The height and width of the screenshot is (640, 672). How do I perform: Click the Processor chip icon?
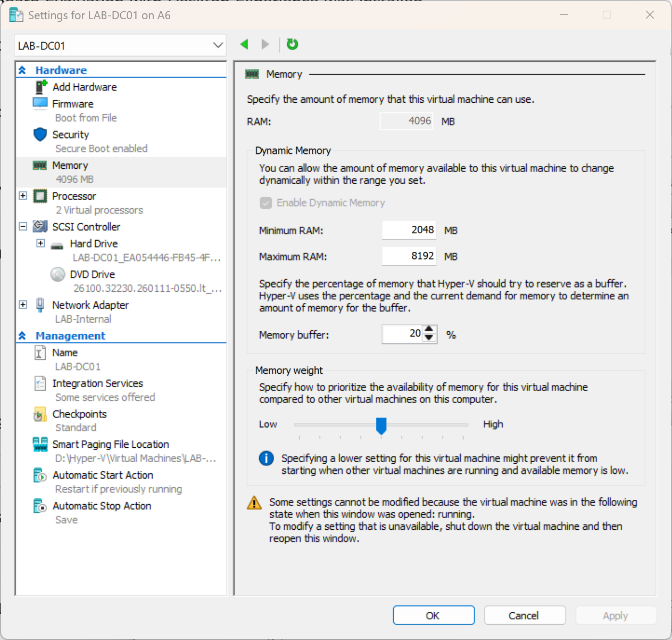click(x=40, y=196)
